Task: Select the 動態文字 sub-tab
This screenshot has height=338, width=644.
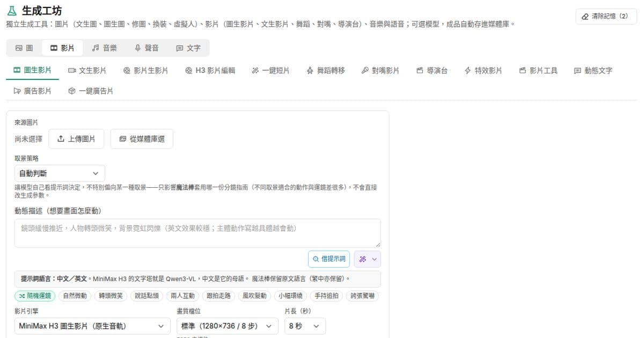Action: coord(593,70)
